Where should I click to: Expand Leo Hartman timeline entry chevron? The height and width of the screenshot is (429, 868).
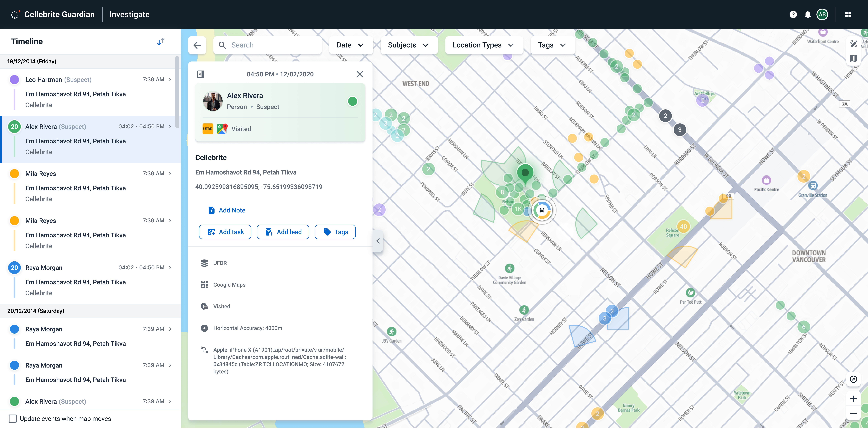(x=170, y=80)
